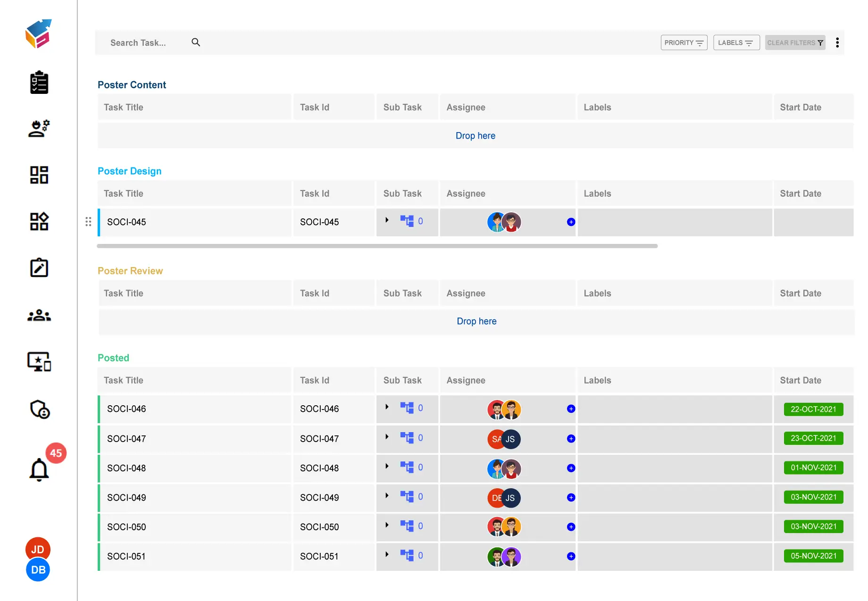Viewport: 868px width, 601px height.
Task: Click the widgets grid-with-diamond sidebar icon
Action: (x=39, y=221)
